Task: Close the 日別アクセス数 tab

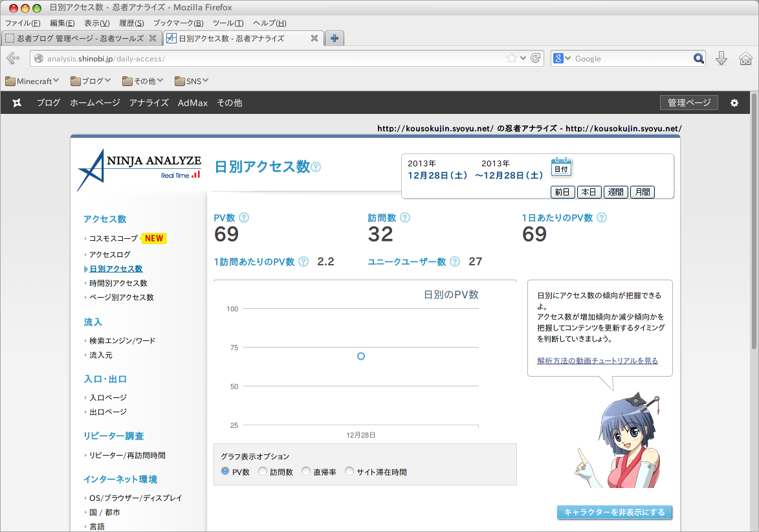Action: 314,38
